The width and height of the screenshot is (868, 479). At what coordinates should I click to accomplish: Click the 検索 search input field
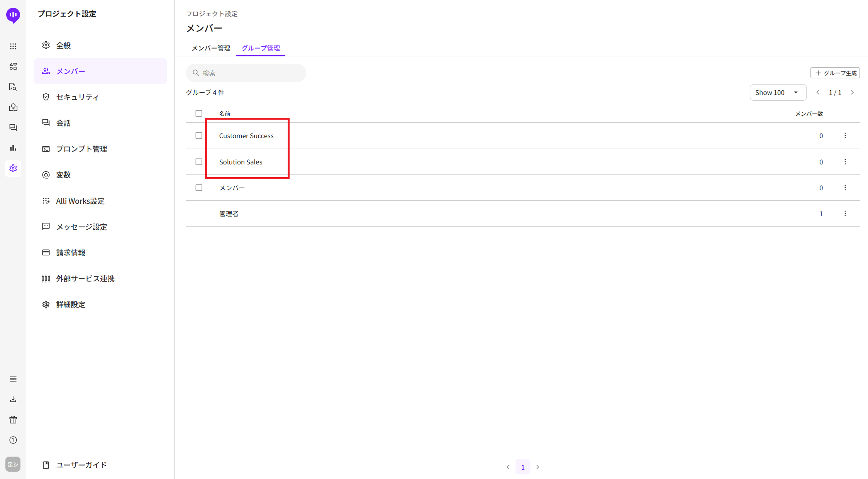(251, 73)
